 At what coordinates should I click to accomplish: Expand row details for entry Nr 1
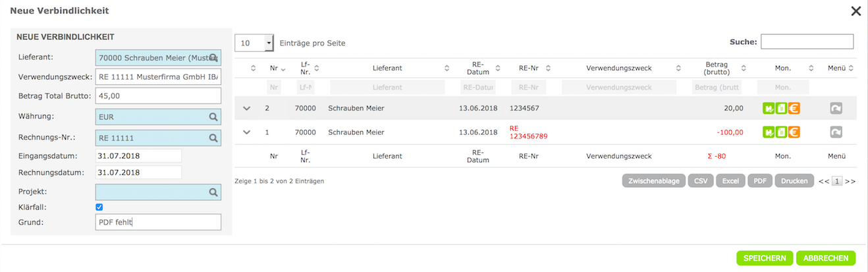pyautogui.click(x=247, y=132)
